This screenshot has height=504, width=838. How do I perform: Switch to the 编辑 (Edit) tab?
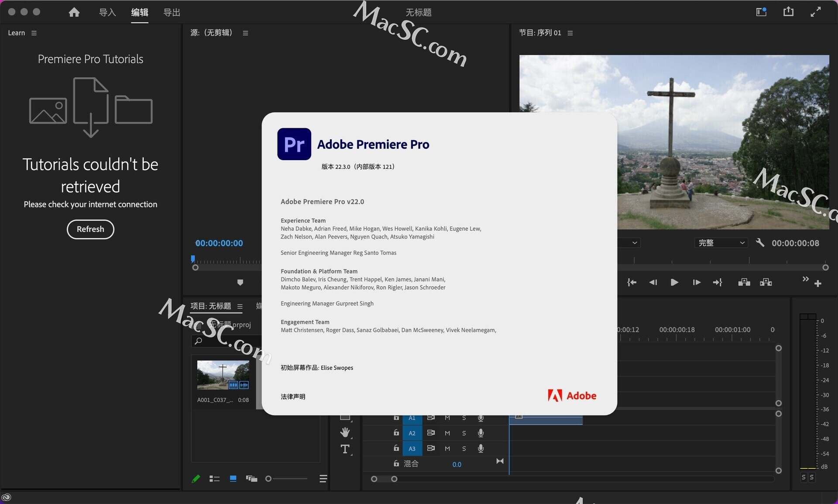click(x=140, y=12)
